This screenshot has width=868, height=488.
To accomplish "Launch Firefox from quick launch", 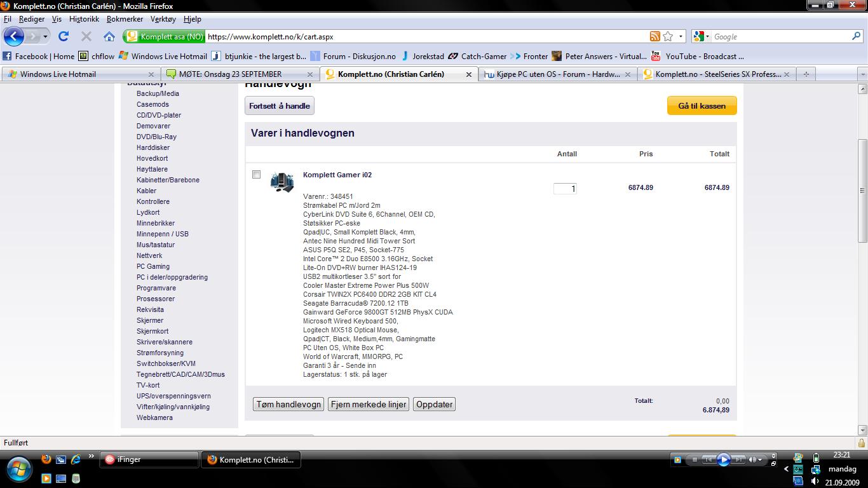I will (46, 459).
